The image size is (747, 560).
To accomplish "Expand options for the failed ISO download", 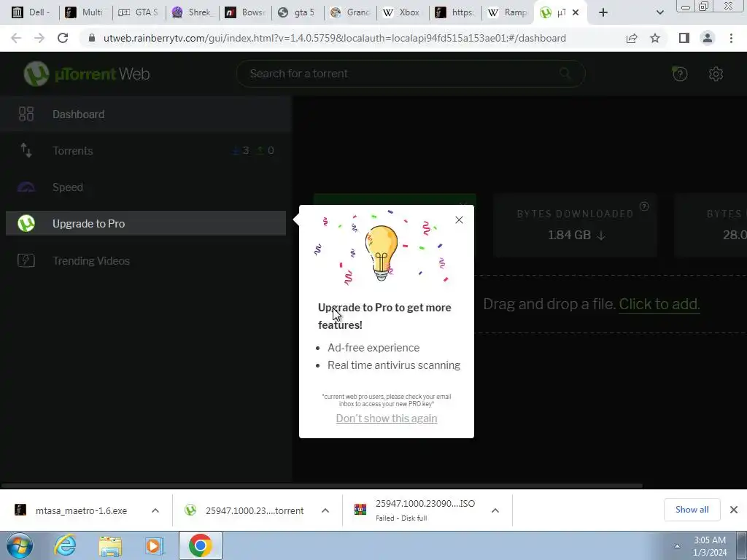I will point(495,510).
